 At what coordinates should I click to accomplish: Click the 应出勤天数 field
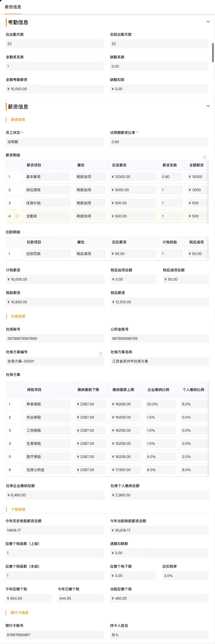point(55,44)
